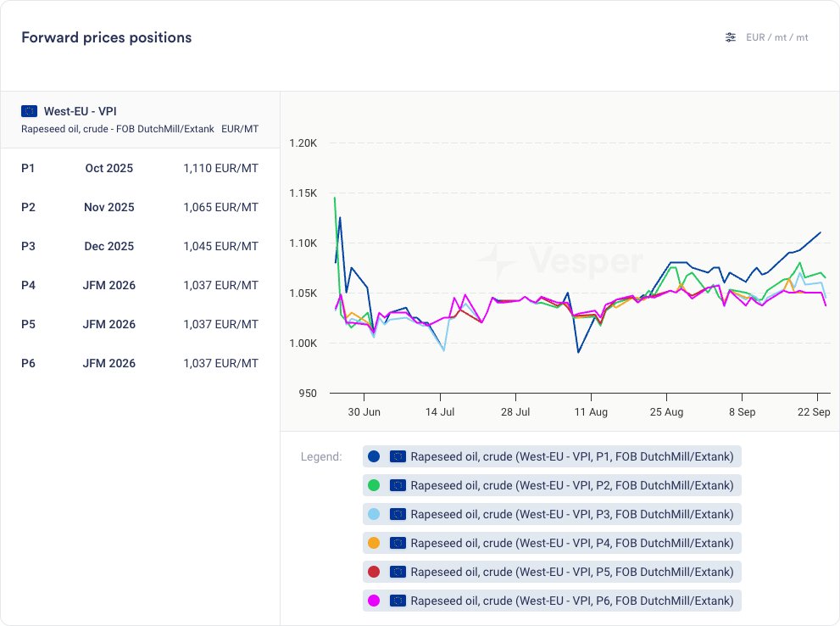The width and height of the screenshot is (840, 626).
Task: Select the P1 Oct 2025 row
Action: tap(140, 168)
